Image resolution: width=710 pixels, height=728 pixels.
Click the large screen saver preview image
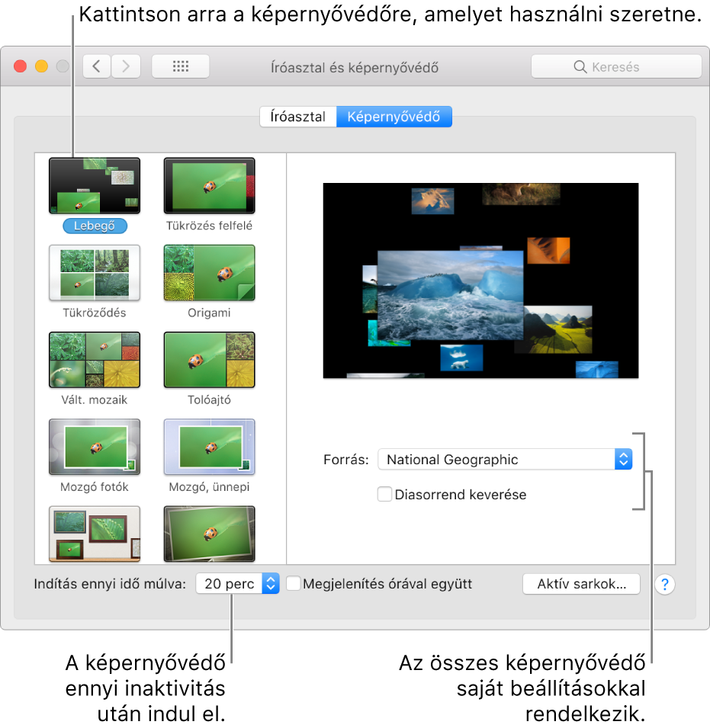480,281
